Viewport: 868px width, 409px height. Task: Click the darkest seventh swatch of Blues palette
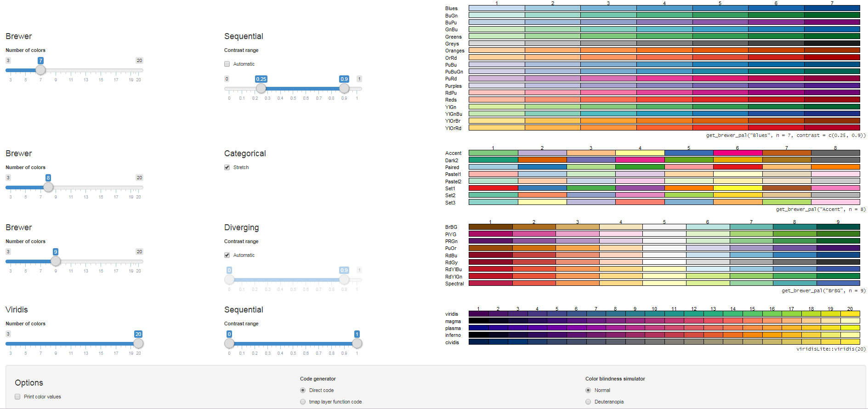[832, 8]
